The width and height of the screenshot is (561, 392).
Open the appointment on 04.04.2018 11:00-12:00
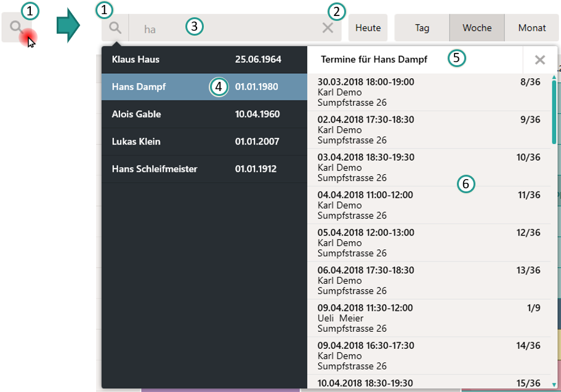tap(429, 206)
